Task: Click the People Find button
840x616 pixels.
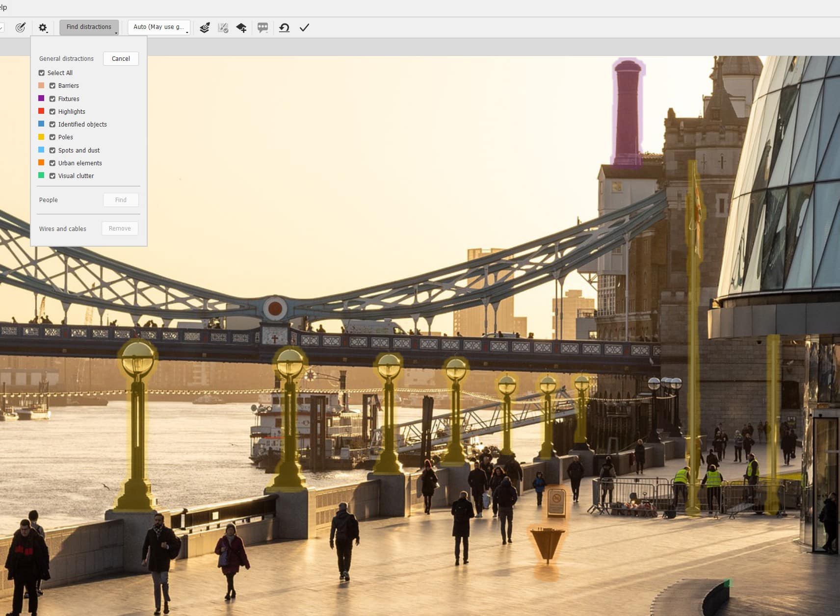Action: pos(121,200)
